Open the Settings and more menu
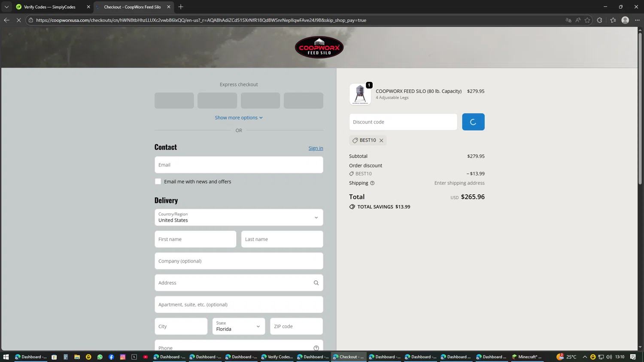644x362 pixels. click(x=637, y=20)
